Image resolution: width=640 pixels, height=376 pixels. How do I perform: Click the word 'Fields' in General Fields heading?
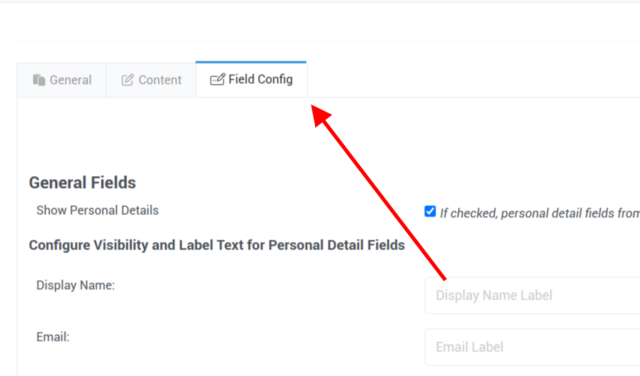tap(113, 182)
